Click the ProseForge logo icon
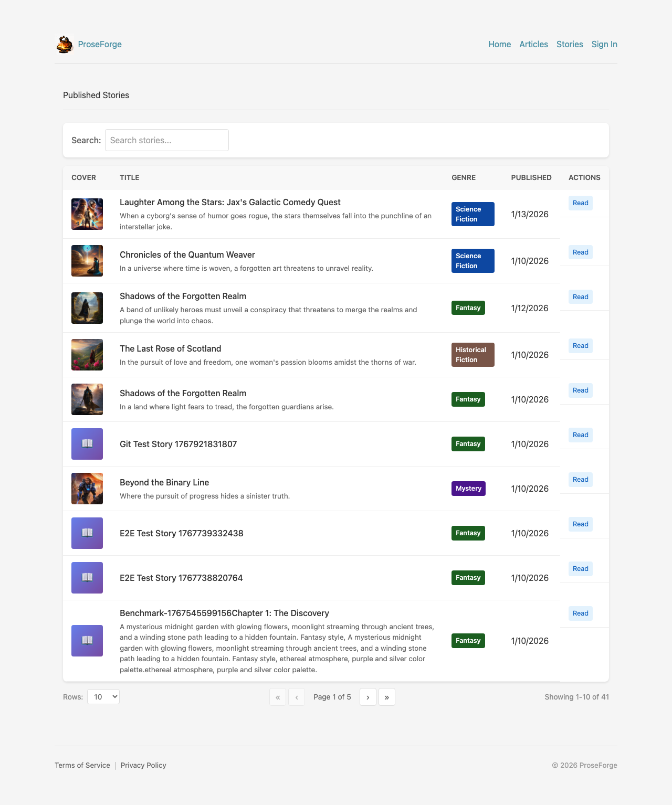672x805 pixels. [x=65, y=45]
